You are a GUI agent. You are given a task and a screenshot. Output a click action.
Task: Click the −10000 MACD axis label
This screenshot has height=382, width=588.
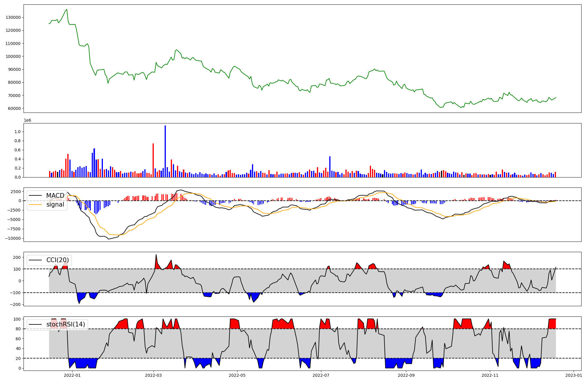tap(13, 238)
